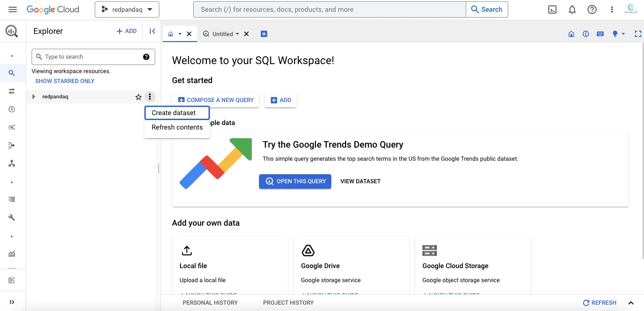Image resolution: width=644 pixels, height=311 pixels.
Task: Go to workspace home icon in tab toolbar
Action: pos(571,34)
